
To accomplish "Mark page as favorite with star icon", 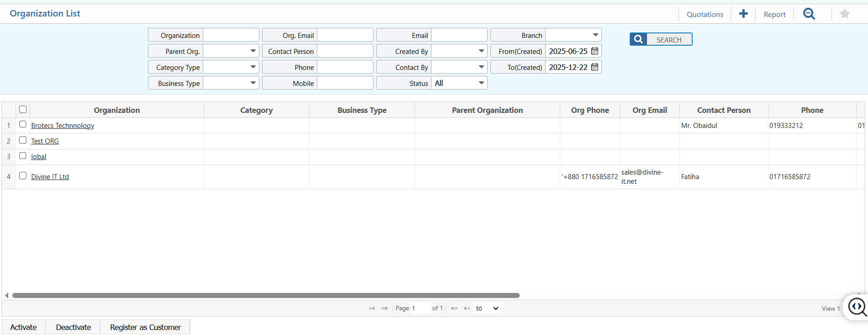I will click(845, 14).
